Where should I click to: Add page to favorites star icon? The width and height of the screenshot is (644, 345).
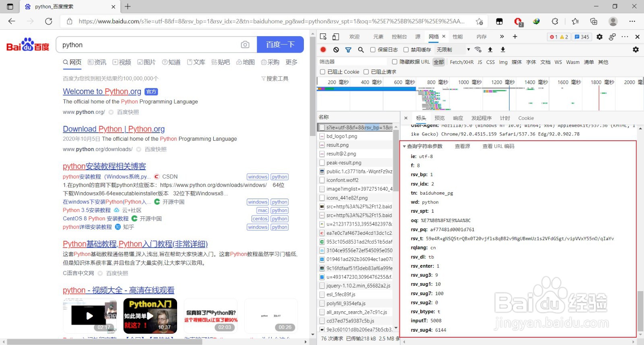coord(479,21)
